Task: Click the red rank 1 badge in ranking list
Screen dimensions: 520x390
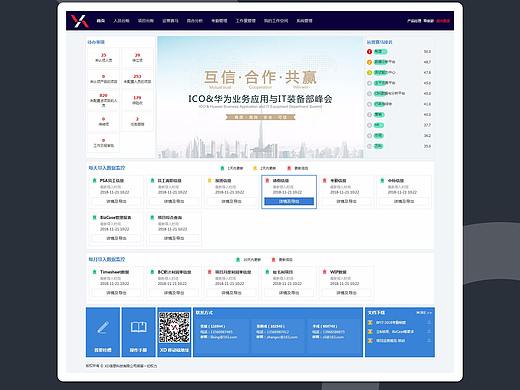Action: tap(369, 52)
